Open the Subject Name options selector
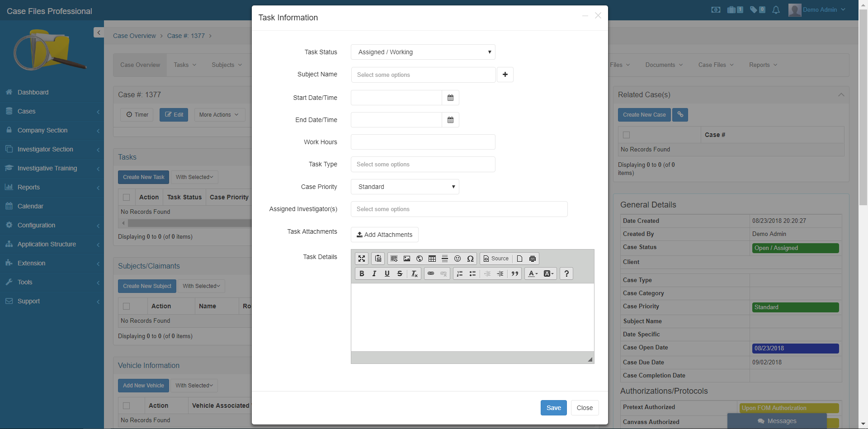This screenshot has width=868, height=429. (423, 75)
